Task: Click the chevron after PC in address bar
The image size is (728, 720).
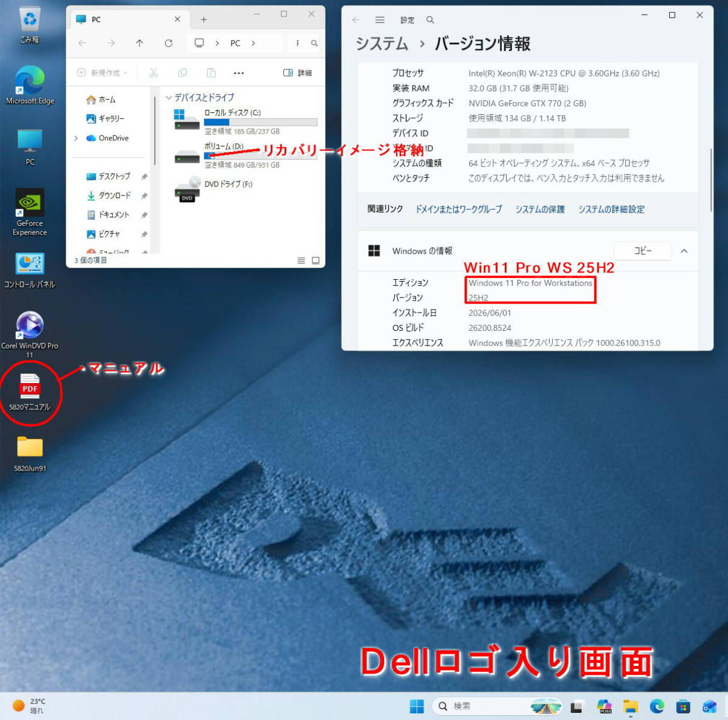Action: (x=253, y=43)
